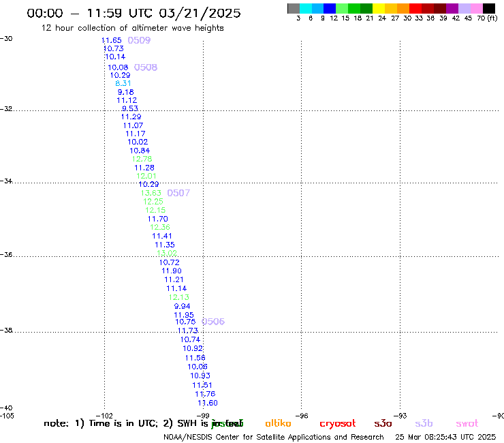
Task: Click the wave height value 10.93
Action: (200, 376)
